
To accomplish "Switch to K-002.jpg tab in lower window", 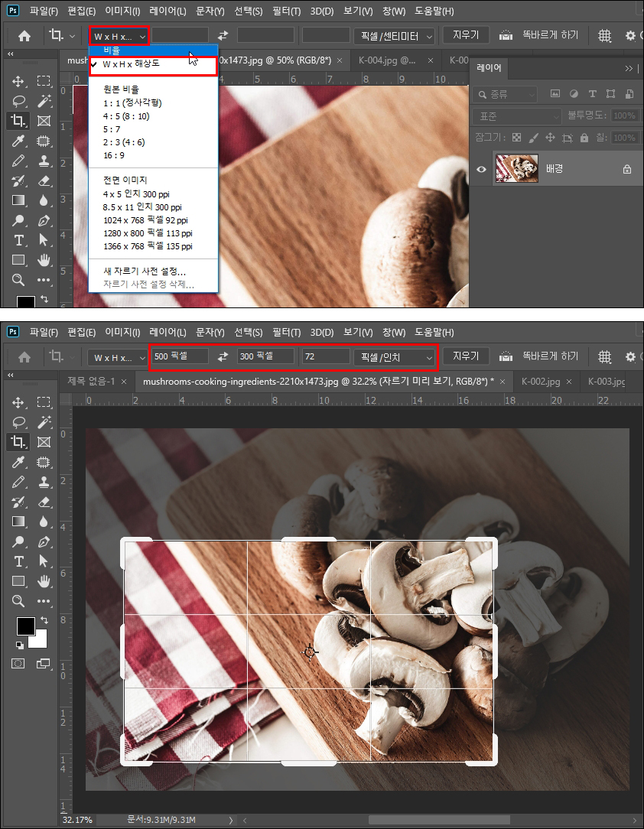I will point(541,381).
